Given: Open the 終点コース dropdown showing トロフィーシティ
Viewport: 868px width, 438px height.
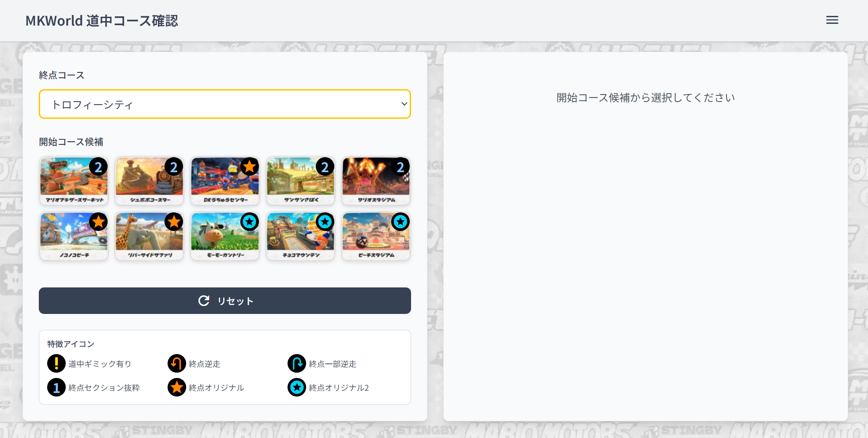Looking at the screenshot, I should pyautogui.click(x=225, y=104).
